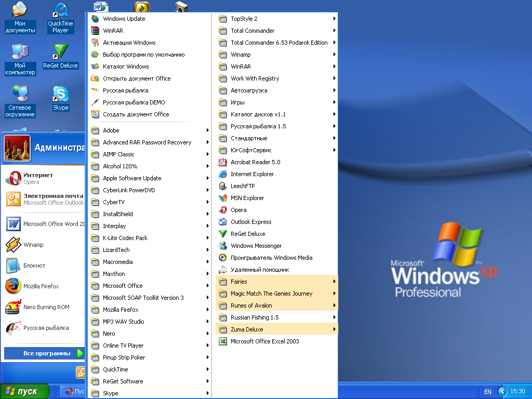
Task: Click the MSN Explorer butterfly icon
Action: tap(222, 198)
